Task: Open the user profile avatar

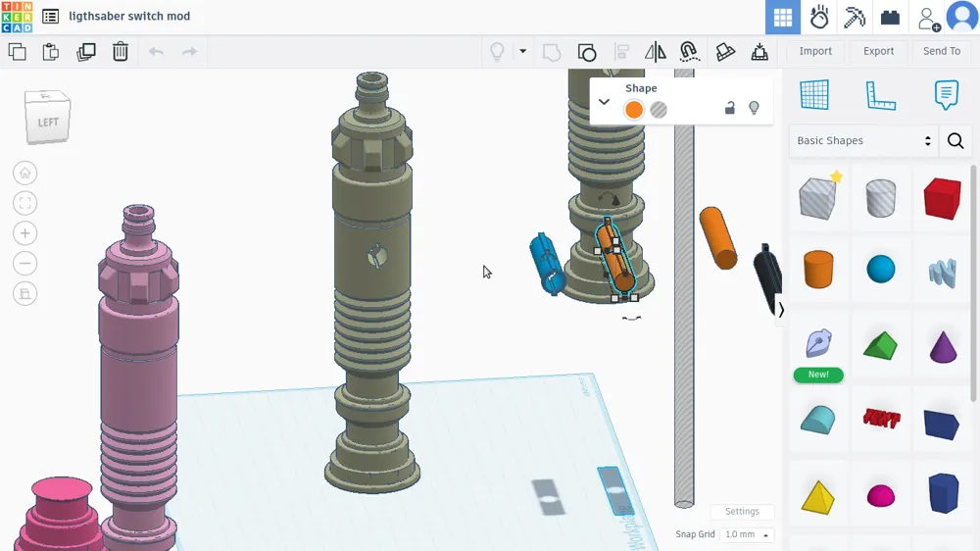Action: 962,17
